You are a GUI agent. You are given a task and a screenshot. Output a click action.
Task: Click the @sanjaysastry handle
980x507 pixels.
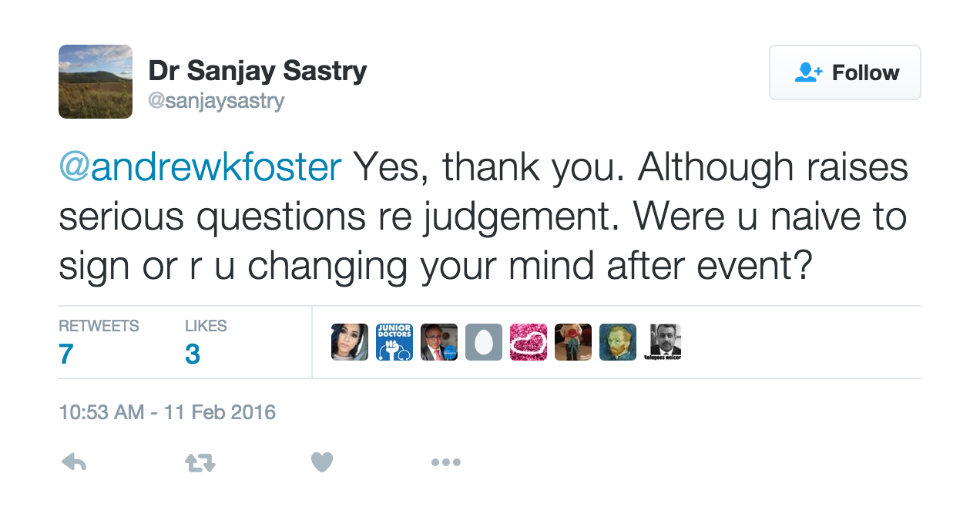click(x=216, y=101)
